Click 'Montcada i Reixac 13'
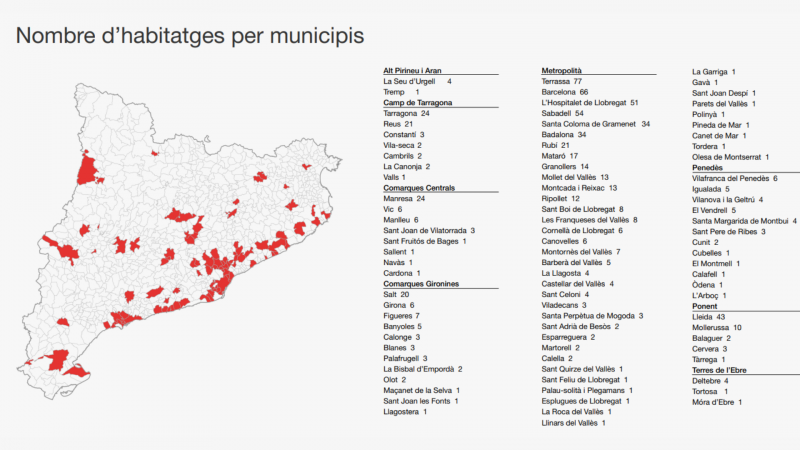The width and height of the screenshot is (800, 450). (x=579, y=188)
